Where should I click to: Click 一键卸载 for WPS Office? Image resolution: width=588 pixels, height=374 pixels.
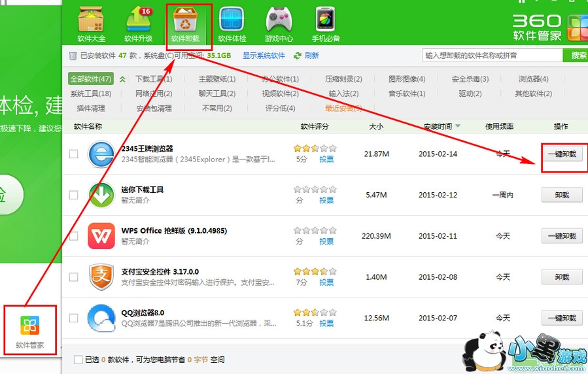[x=562, y=236]
